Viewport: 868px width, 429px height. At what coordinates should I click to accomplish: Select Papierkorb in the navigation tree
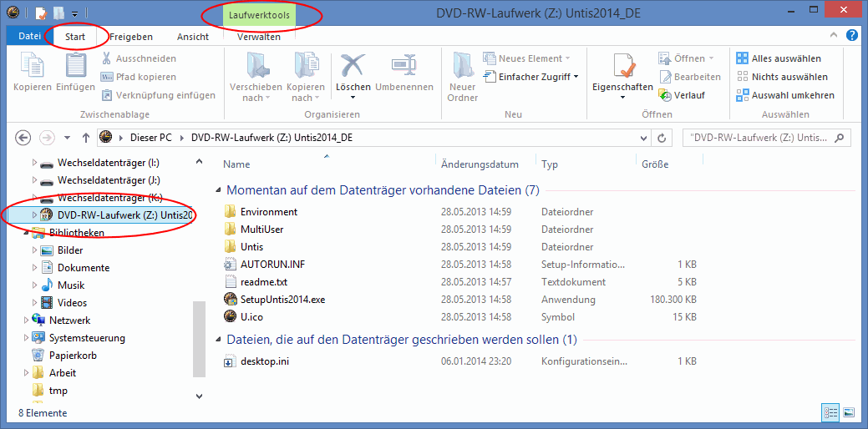[74, 356]
